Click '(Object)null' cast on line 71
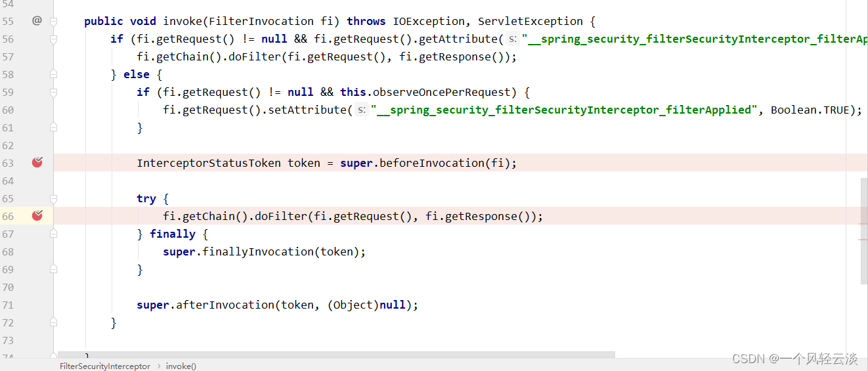The width and height of the screenshot is (868, 371). pos(366,305)
